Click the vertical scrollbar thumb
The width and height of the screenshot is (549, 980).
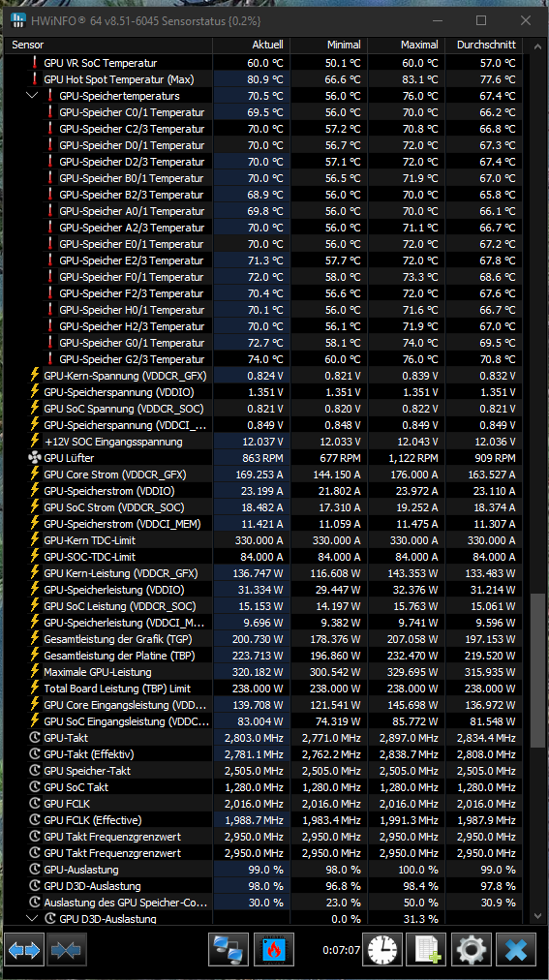(537, 670)
